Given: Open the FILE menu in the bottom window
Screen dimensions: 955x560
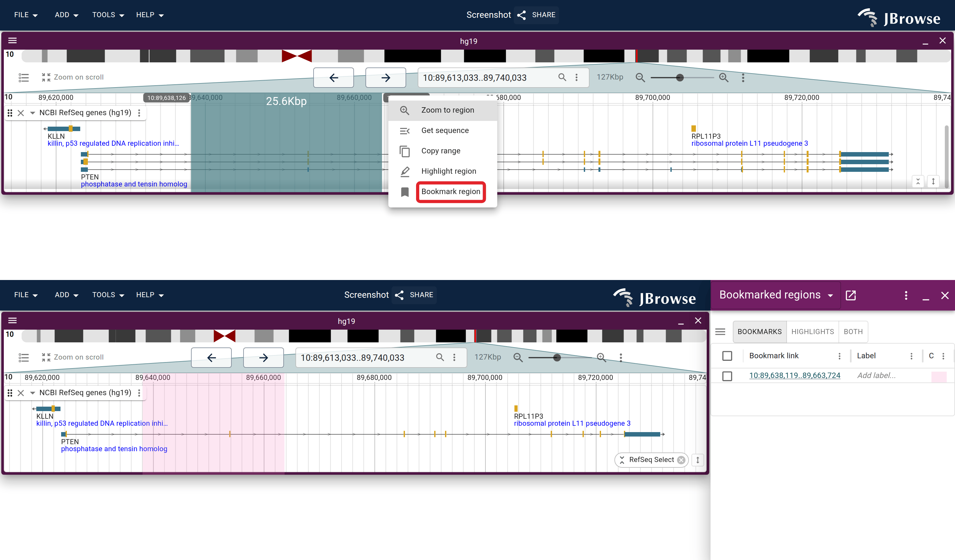Looking at the screenshot, I should click(x=26, y=295).
